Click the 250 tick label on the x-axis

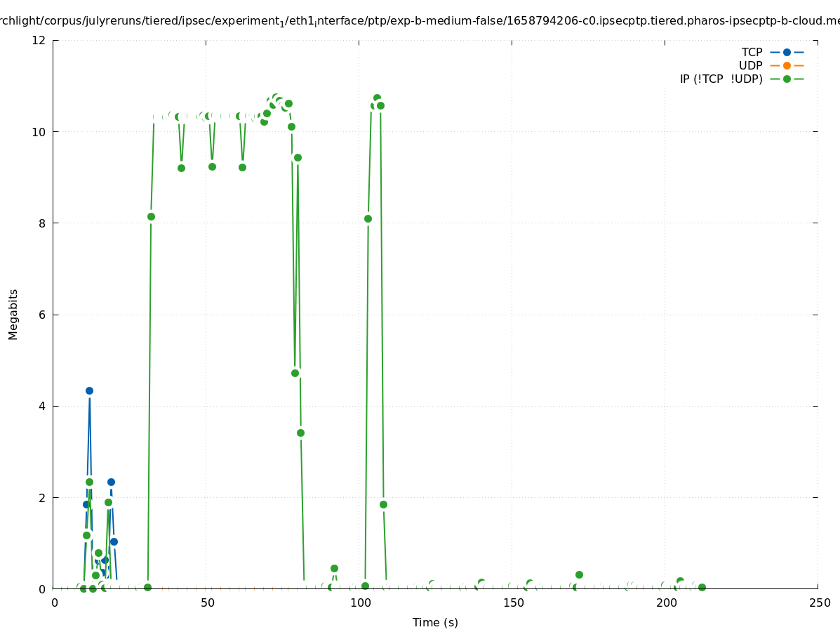click(818, 603)
